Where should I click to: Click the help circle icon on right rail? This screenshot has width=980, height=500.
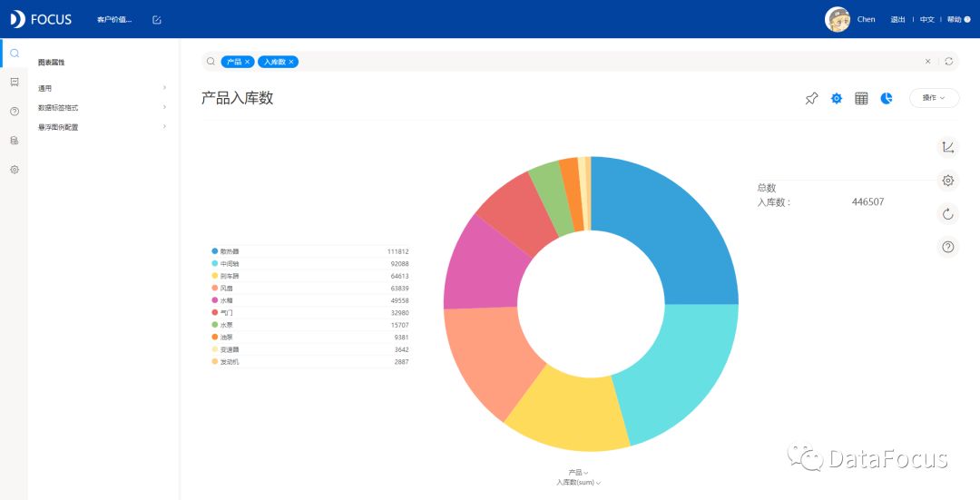click(x=948, y=247)
